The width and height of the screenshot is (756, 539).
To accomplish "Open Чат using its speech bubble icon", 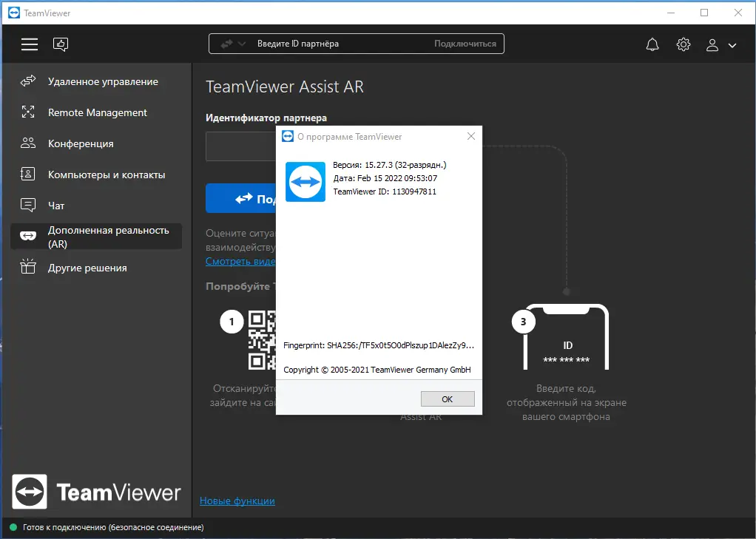I will 27,205.
